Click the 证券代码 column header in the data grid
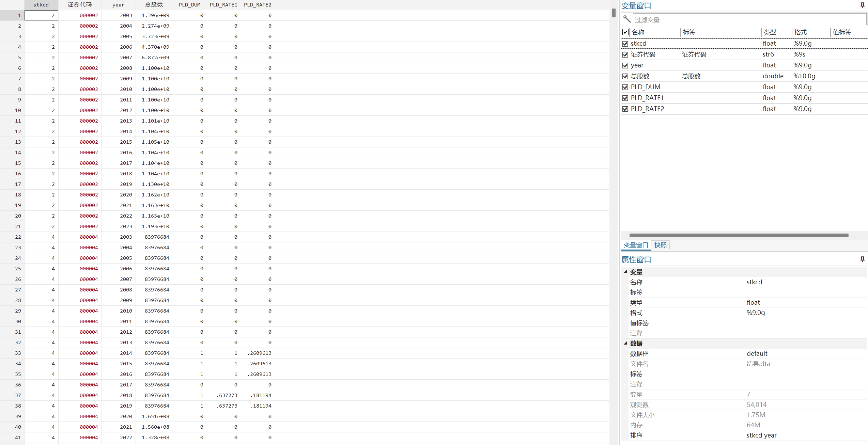This screenshot has width=868, height=445. pos(80,5)
